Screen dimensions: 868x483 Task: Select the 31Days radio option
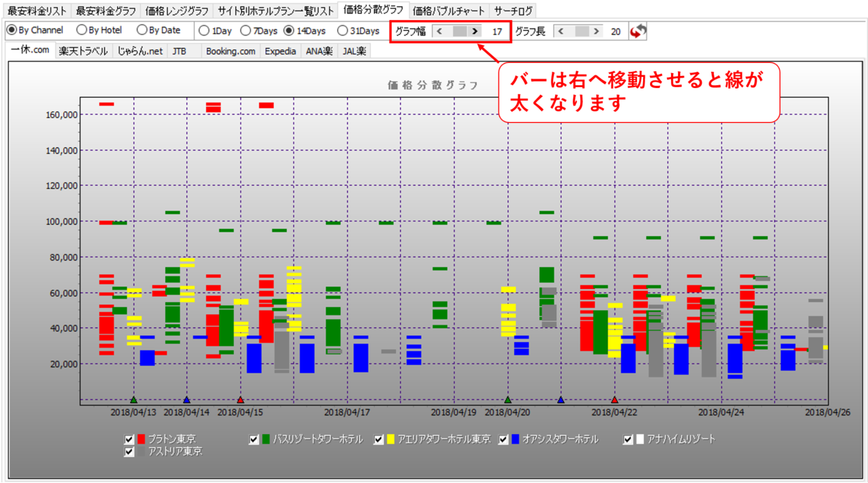pyautogui.click(x=342, y=31)
